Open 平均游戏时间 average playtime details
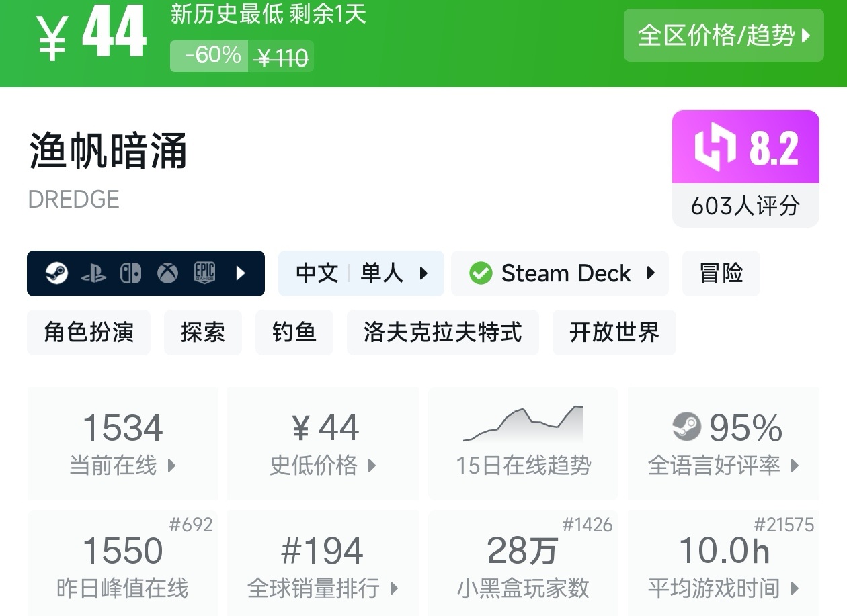 tap(723, 563)
